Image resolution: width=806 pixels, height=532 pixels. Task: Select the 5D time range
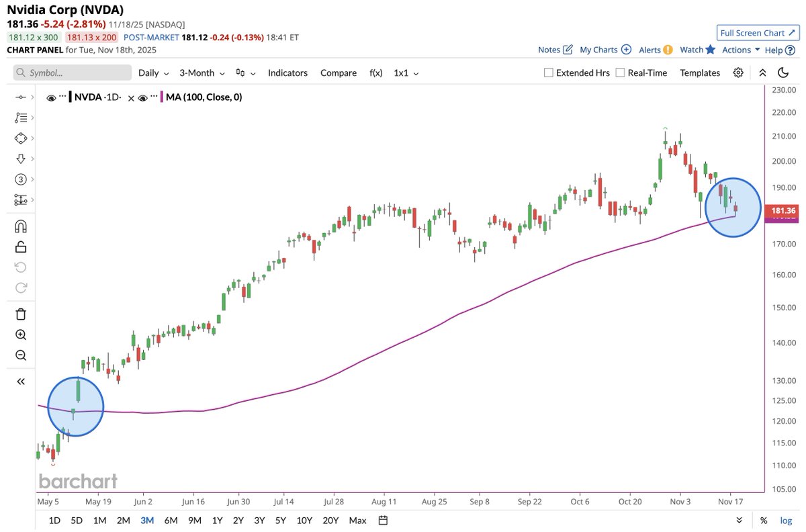77,521
